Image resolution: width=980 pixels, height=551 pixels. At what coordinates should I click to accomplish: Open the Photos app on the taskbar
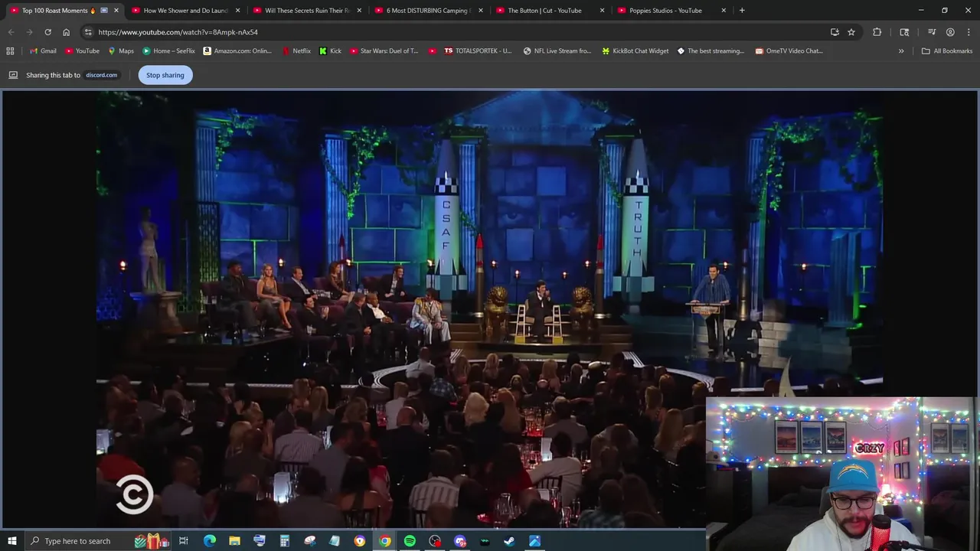(x=534, y=541)
